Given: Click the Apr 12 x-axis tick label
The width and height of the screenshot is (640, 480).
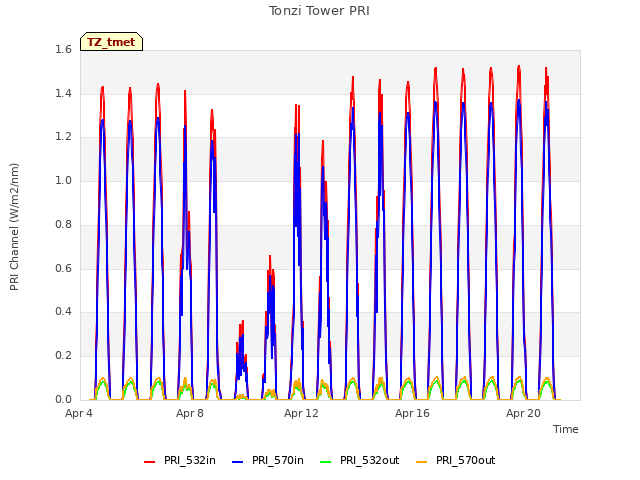Looking at the screenshot, I should coord(301,413).
